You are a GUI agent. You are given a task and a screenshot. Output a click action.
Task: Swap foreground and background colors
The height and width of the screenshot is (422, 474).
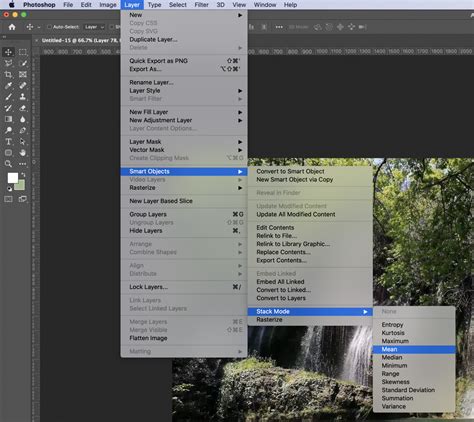coord(23,174)
